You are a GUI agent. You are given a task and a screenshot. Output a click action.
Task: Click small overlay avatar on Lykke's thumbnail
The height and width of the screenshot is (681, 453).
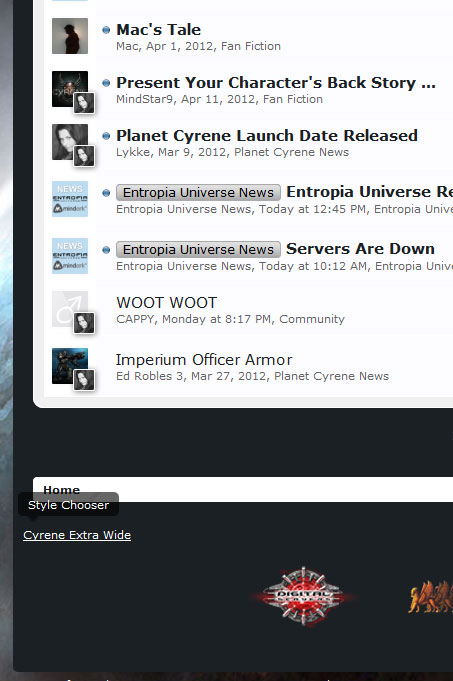pos(84,156)
